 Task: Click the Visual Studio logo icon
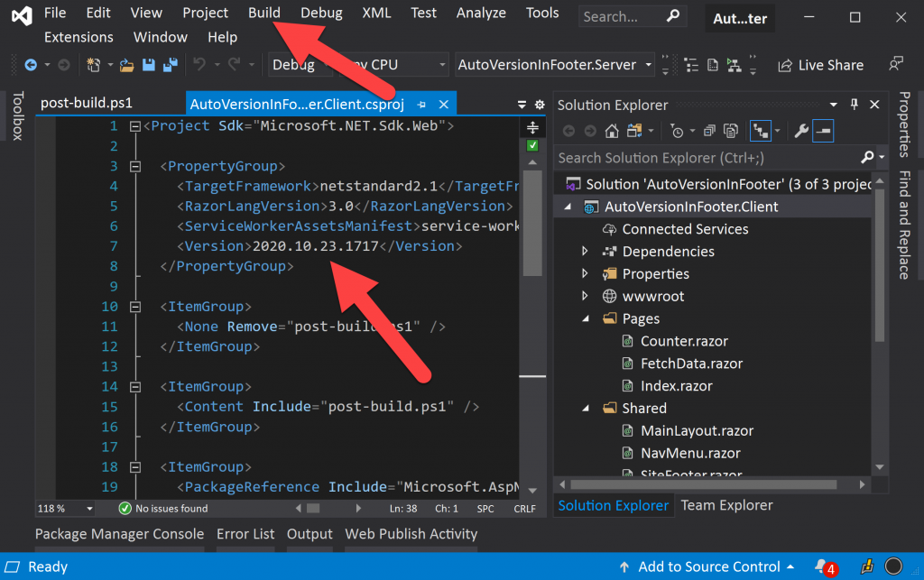coord(22,15)
